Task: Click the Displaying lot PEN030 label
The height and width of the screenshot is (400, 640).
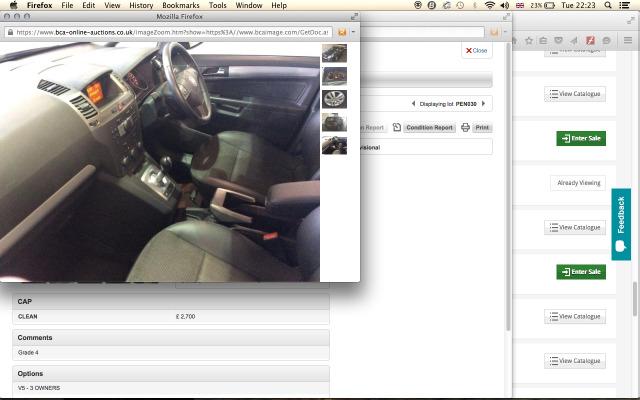Action: coord(448,104)
